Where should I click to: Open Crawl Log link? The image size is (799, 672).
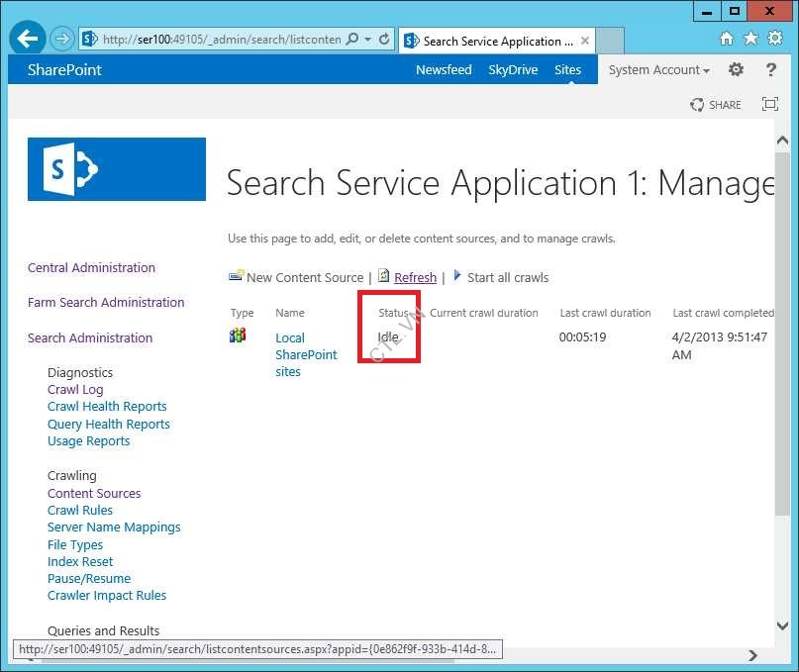75,390
